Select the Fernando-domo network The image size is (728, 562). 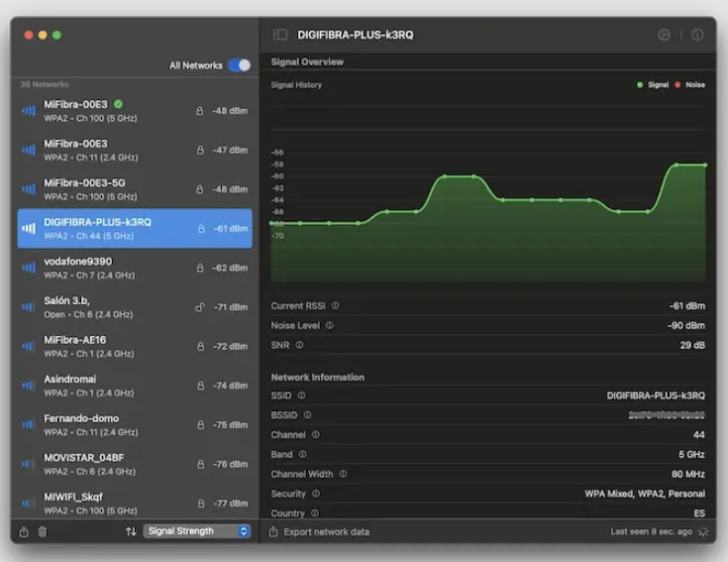pyautogui.click(x=135, y=425)
